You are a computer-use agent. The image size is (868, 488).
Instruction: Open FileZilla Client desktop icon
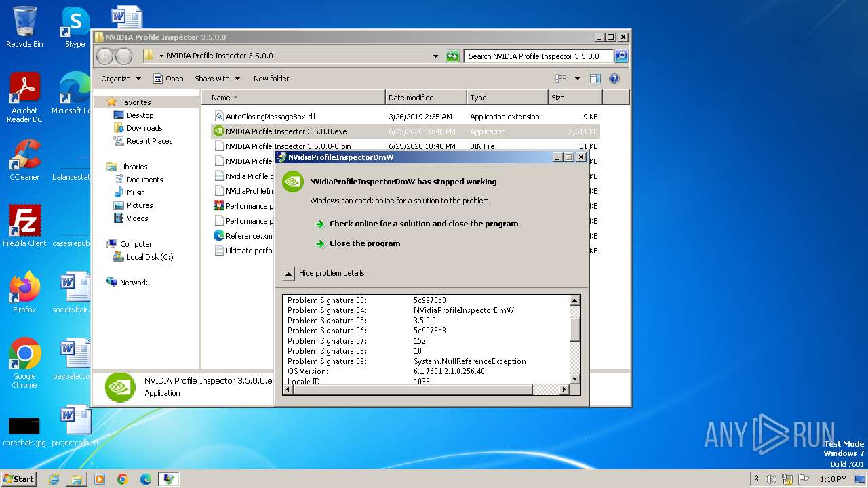pos(24,226)
